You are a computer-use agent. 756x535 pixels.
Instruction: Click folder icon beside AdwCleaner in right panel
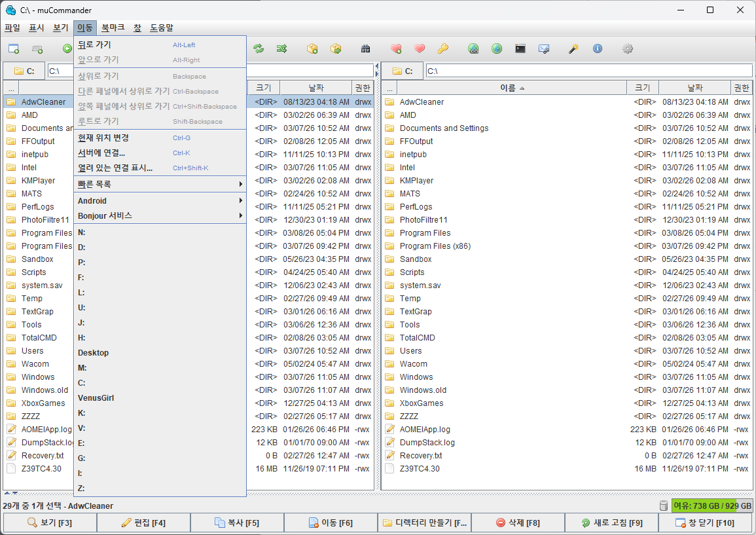click(x=389, y=101)
